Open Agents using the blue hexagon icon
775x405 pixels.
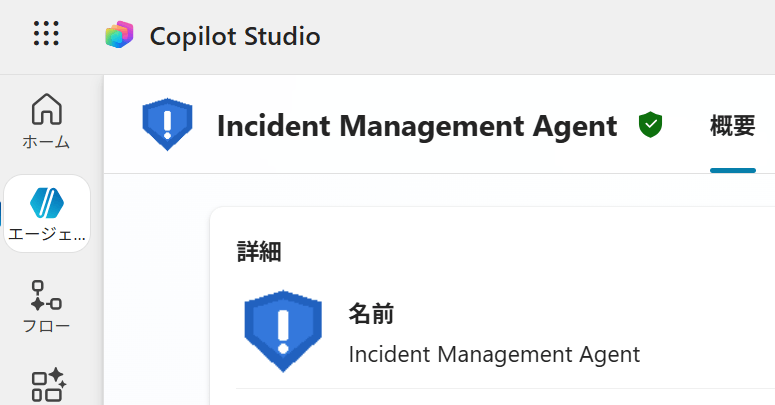(x=47, y=202)
